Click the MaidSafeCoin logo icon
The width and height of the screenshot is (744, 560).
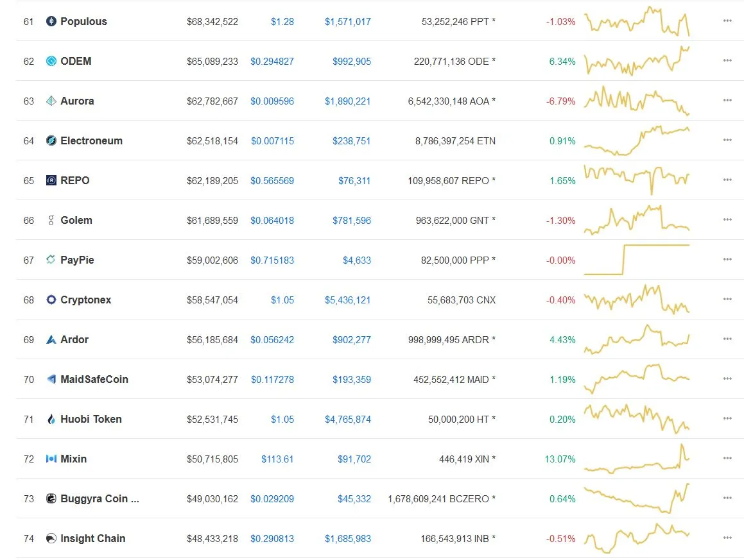click(x=51, y=379)
